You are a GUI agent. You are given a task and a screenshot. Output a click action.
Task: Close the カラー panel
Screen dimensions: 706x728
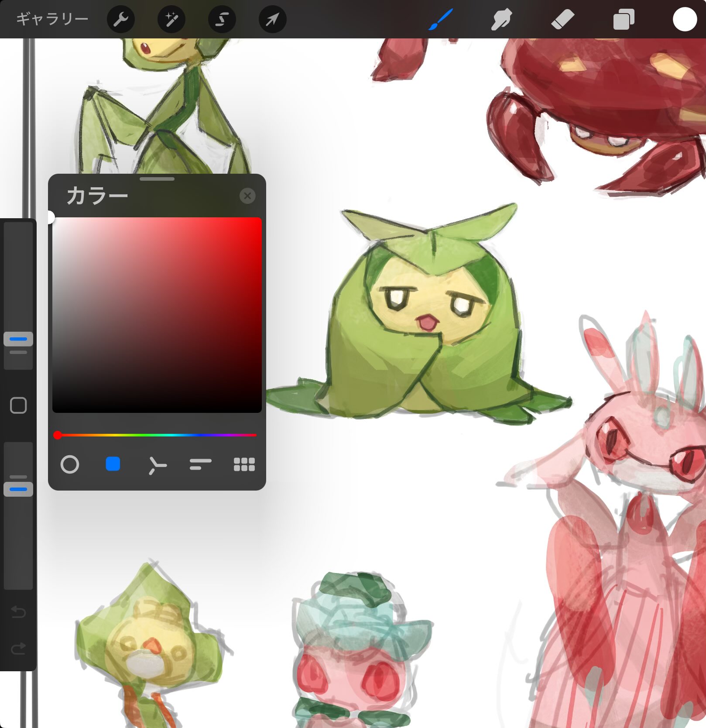pyautogui.click(x=247, y=196)
